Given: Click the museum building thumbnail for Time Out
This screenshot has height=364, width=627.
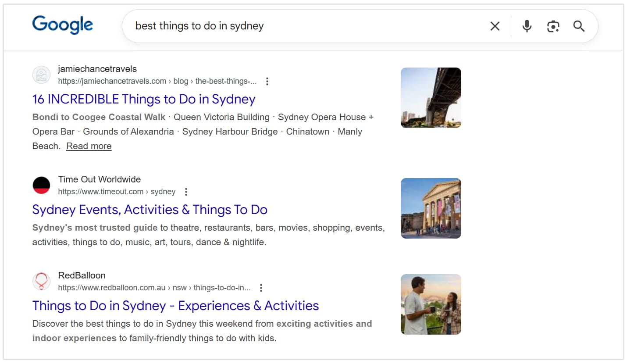Looking at the screenshot, I should (431, 208).
